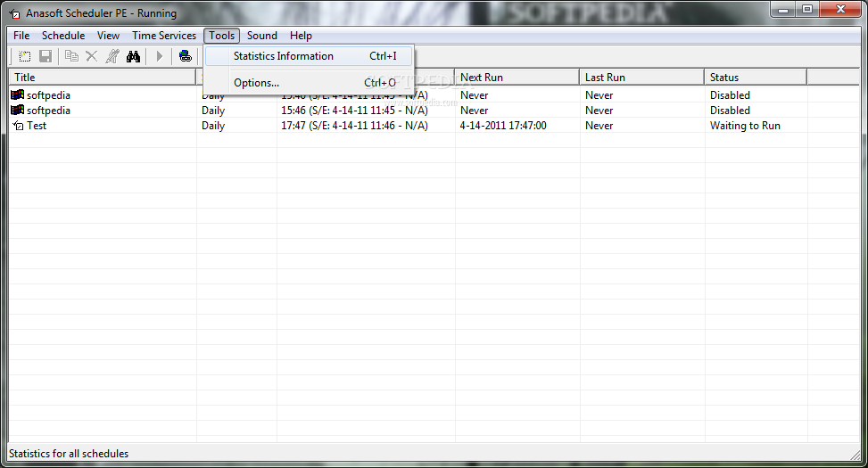Click the Delete (X) toolbar icon
868x468 pixels.
[91, 56]
